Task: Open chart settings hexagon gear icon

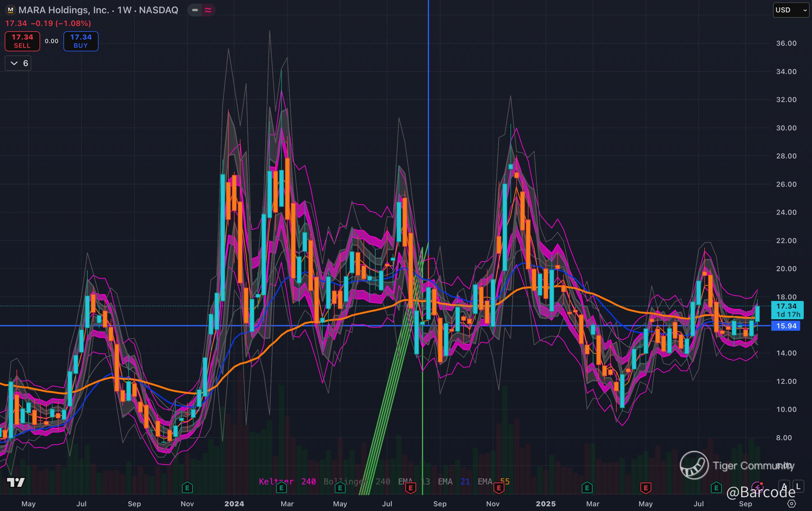Action: (791, 504)
